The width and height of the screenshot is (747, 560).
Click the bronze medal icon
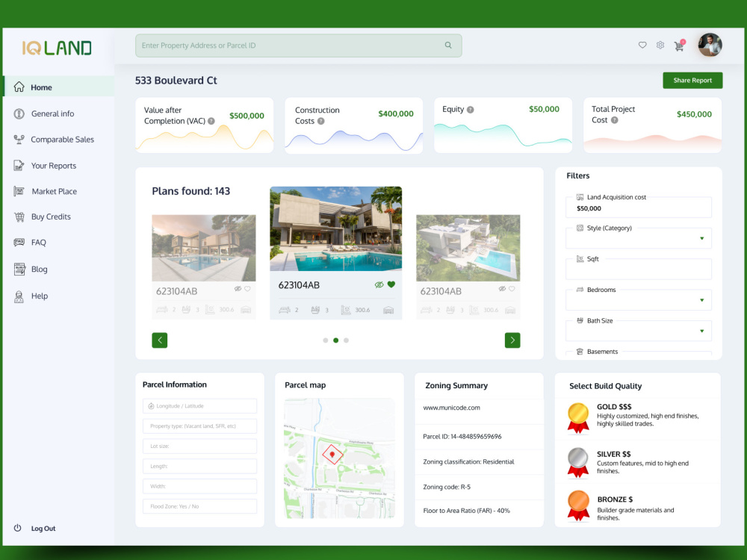click(578, 505)
